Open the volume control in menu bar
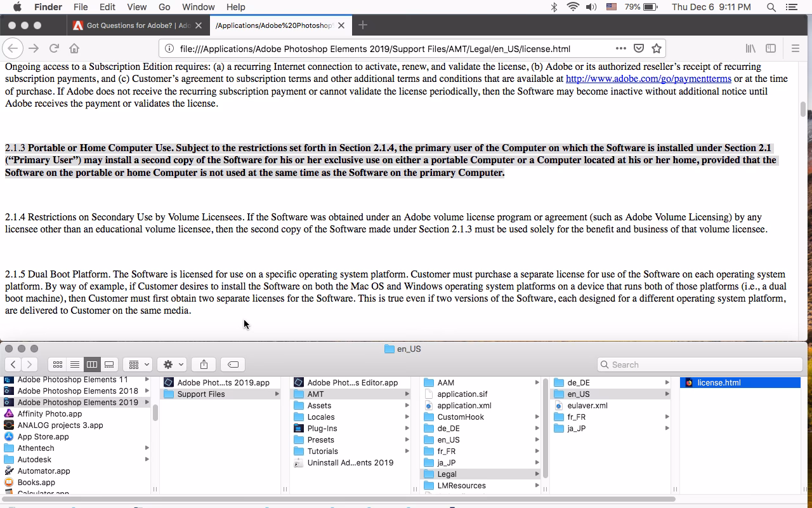Screen dimensions: 812x508 click(591, 7)
